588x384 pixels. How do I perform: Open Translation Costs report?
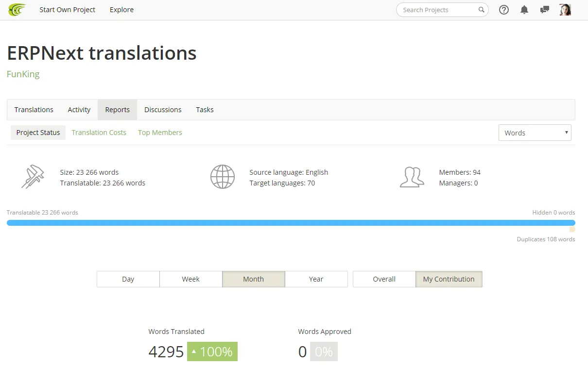click(x=99, y=133)
